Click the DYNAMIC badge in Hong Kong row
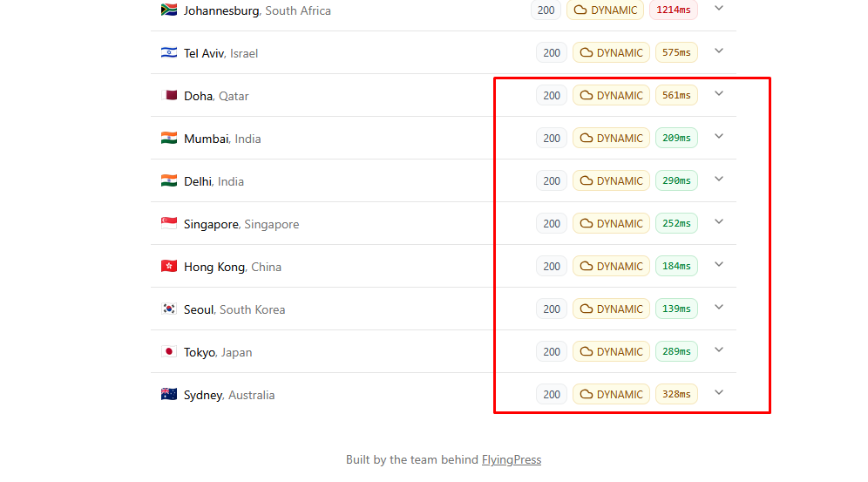This screenshot has height=482, width=868. [x=611, y=266]
